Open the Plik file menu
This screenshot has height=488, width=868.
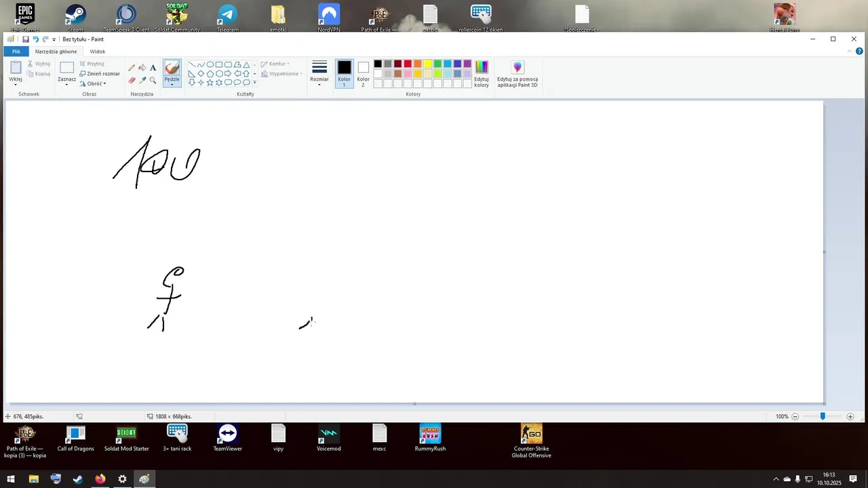coord(16,52)
